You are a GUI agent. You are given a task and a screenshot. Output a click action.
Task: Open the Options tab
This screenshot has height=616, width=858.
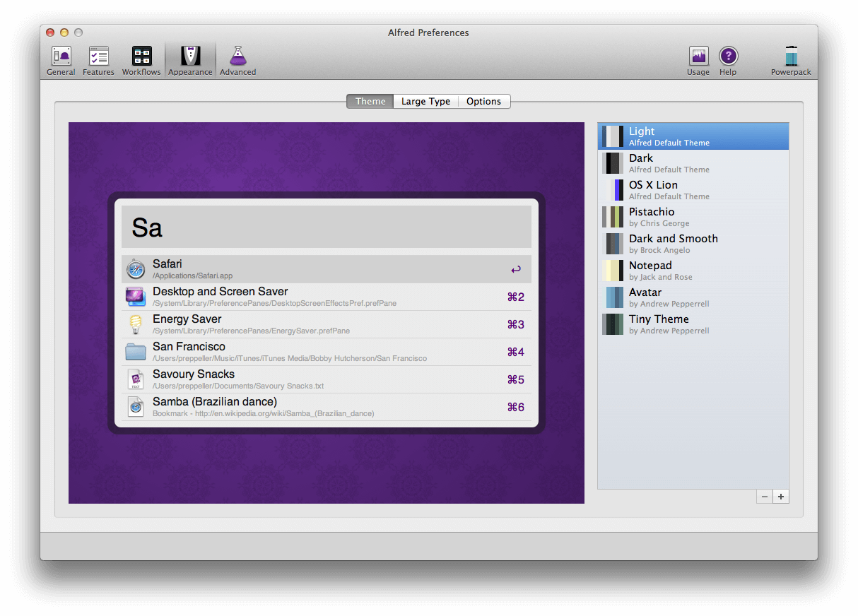[484, 101]
